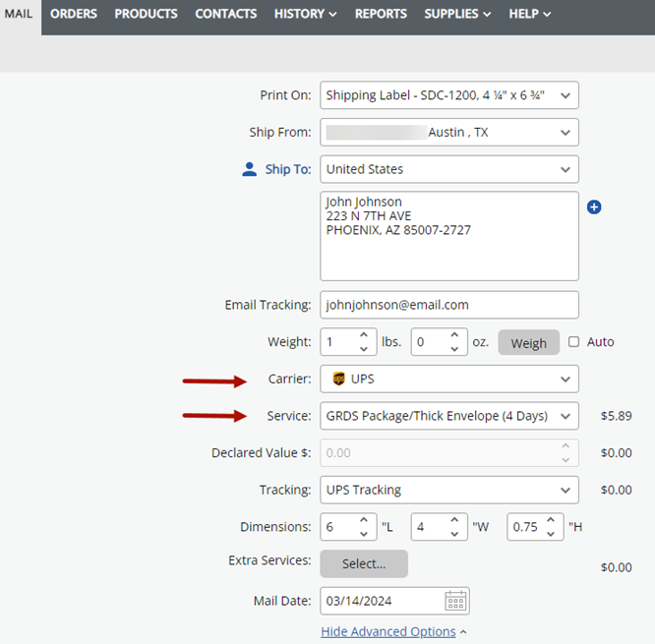
Task: Click the Weigh button
Action: (528, 342)
